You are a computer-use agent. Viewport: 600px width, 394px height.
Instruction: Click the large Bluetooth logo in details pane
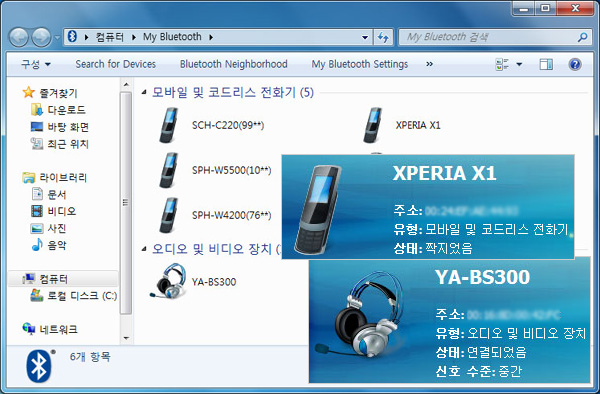point(40,365)
